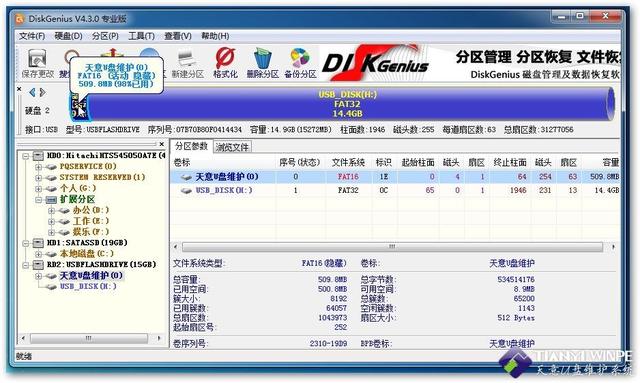Go to previous disk with left arrow
The width and height of the screenshot is (640, 383).
point(32,93)
